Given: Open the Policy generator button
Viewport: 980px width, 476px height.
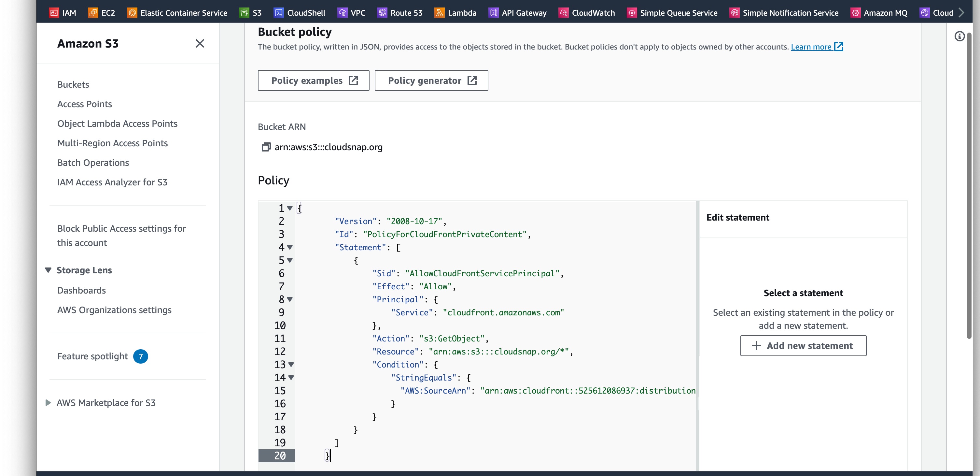Looking at the screenshot, I should pyautogui.click(x=431, y=80).
